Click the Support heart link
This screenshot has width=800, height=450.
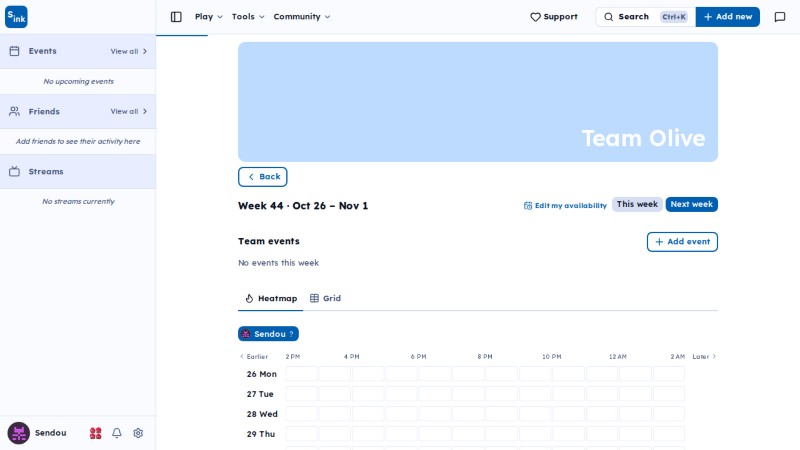[x=554, y=17]
